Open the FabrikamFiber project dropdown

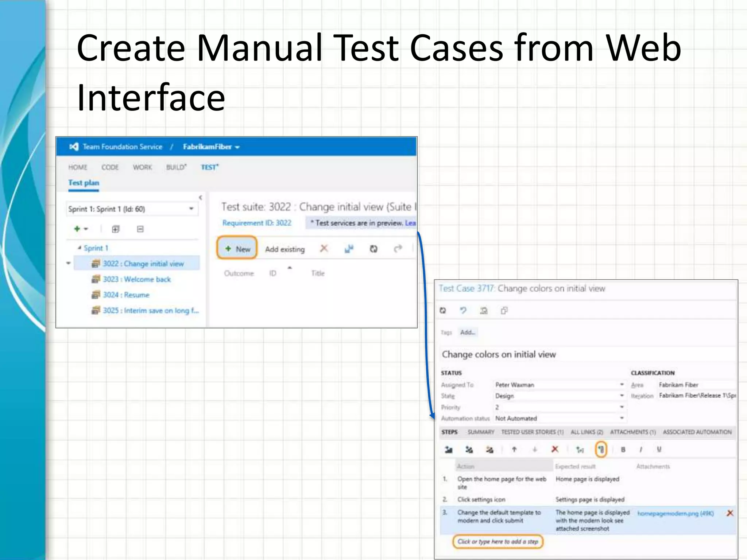211,147
